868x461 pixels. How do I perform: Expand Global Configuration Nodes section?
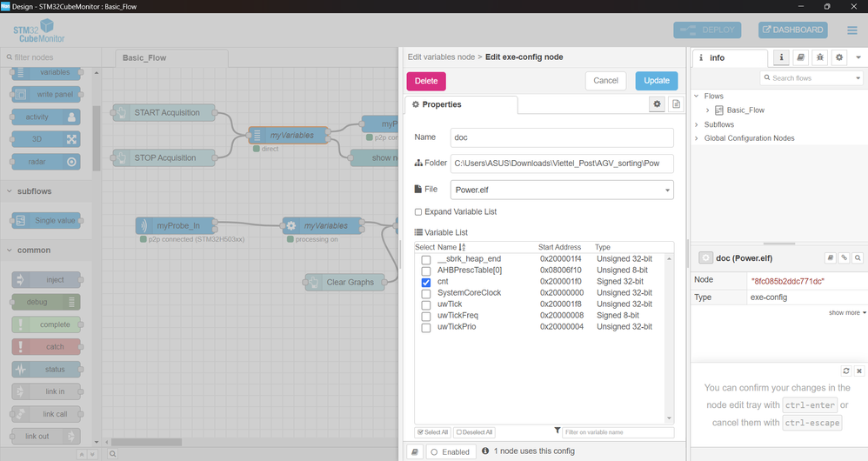pos(697,138)
